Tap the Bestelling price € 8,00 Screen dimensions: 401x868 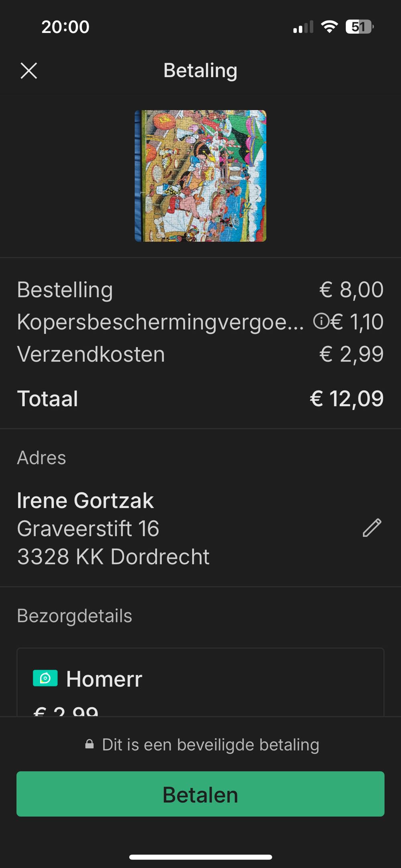[351, 289]
